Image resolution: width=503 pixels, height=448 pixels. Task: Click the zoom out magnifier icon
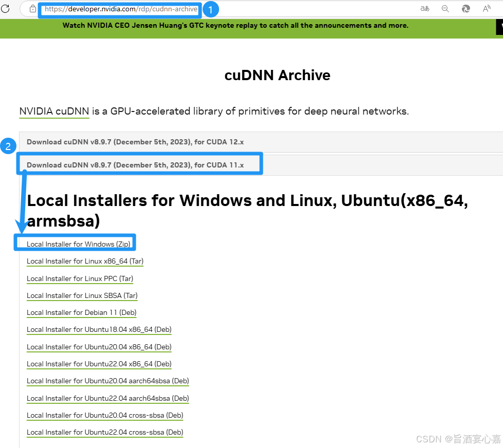[x=445, y=9]
